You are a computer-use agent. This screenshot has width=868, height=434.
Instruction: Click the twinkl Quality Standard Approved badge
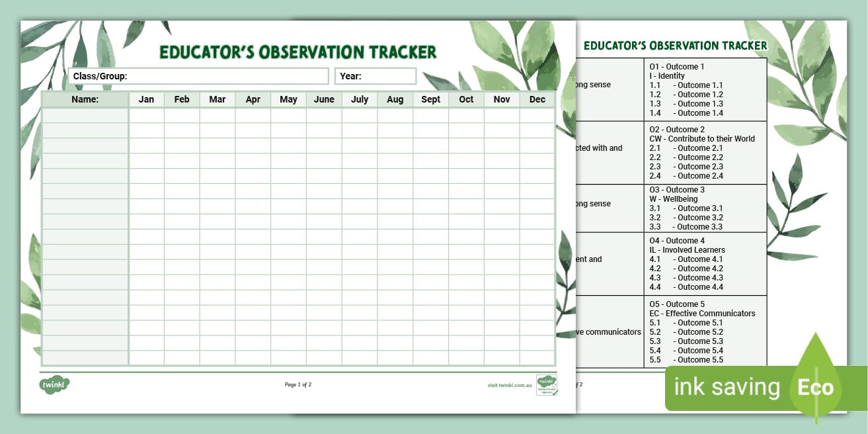tap(547, 382)
